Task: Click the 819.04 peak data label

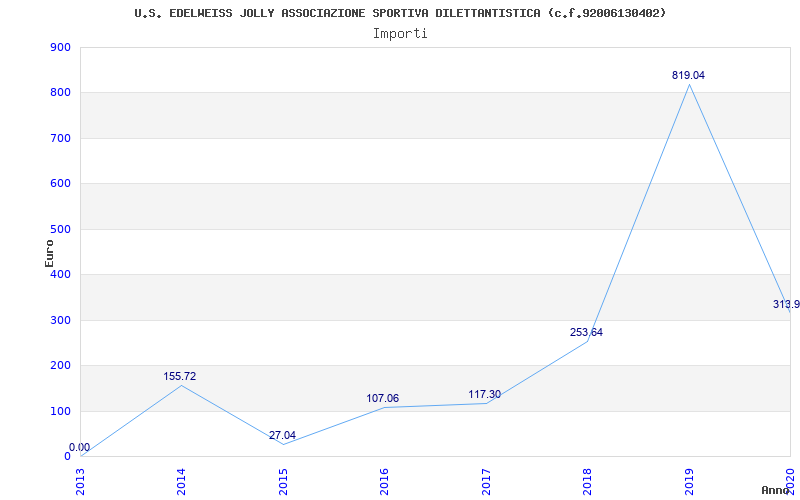Action: coord(688,75)
